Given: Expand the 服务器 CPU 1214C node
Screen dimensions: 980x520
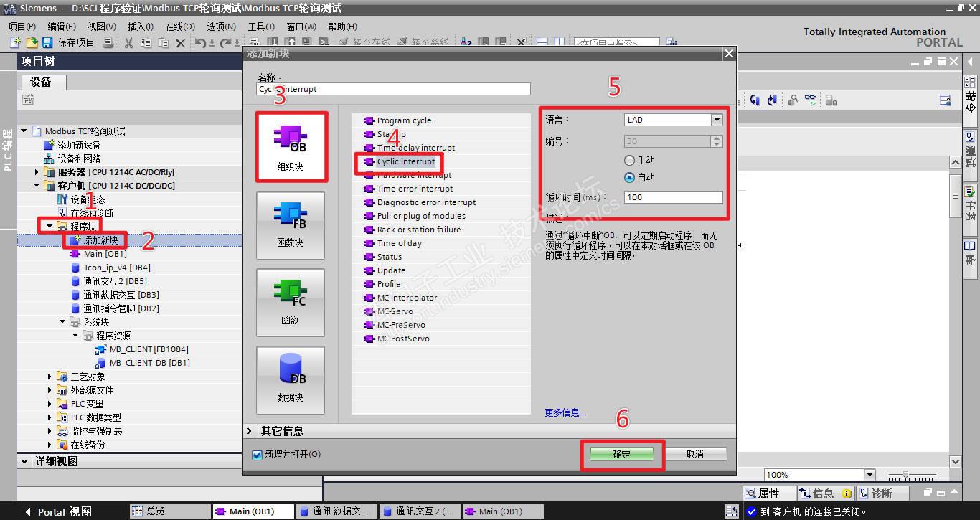Looking at the screenshot, I should click(37, 172).
